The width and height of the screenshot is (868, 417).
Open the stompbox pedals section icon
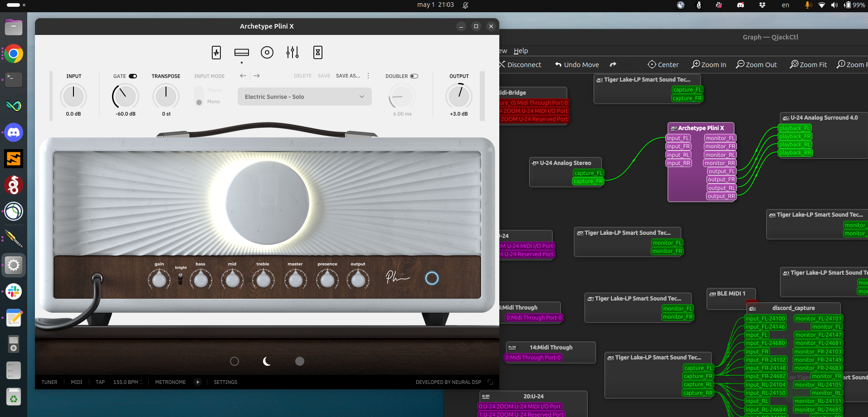[216, 53]
